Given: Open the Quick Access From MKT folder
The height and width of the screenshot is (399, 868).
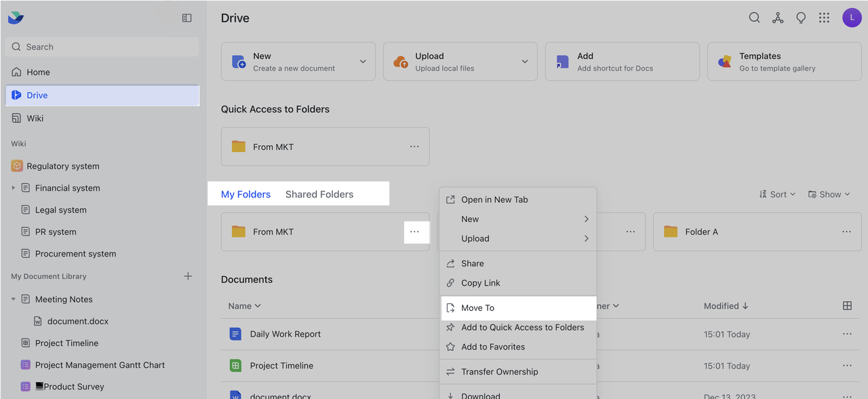Looking at the screenshot, I should [x=325, y=147].
